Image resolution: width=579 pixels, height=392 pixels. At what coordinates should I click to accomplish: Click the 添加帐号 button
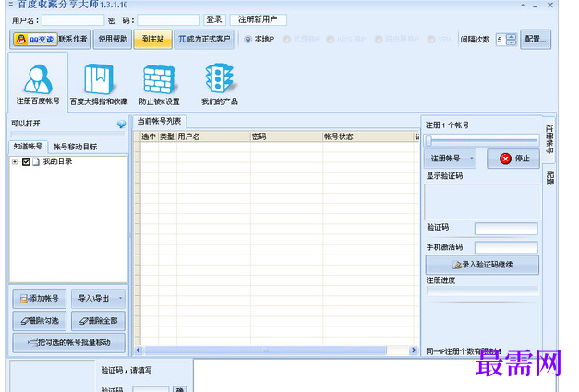(40, 298)
